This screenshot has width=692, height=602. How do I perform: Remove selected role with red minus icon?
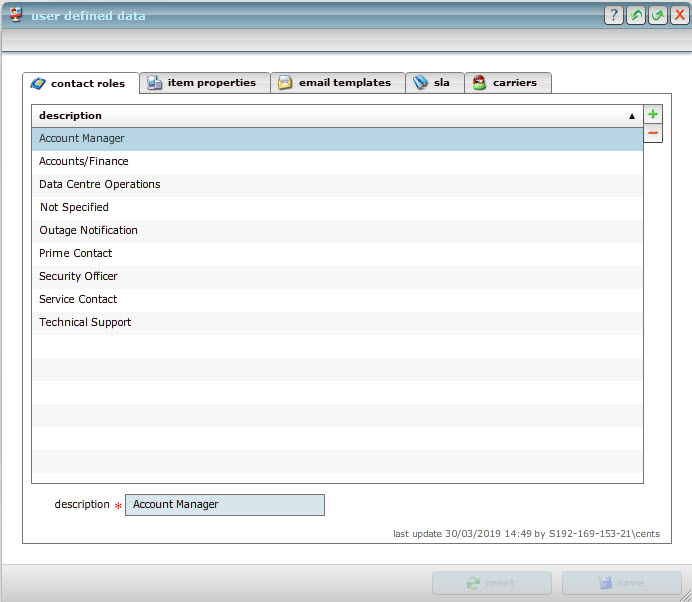[653, 133]
